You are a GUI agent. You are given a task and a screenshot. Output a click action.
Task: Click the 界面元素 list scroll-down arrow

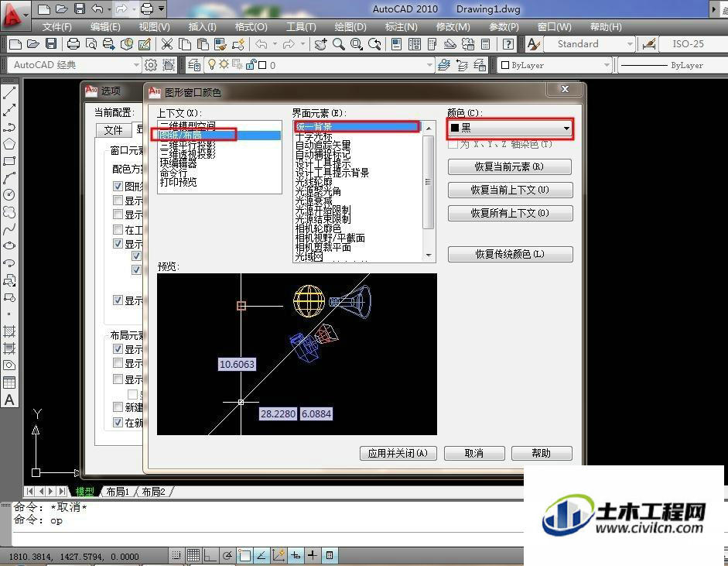[x=429, y=255]
